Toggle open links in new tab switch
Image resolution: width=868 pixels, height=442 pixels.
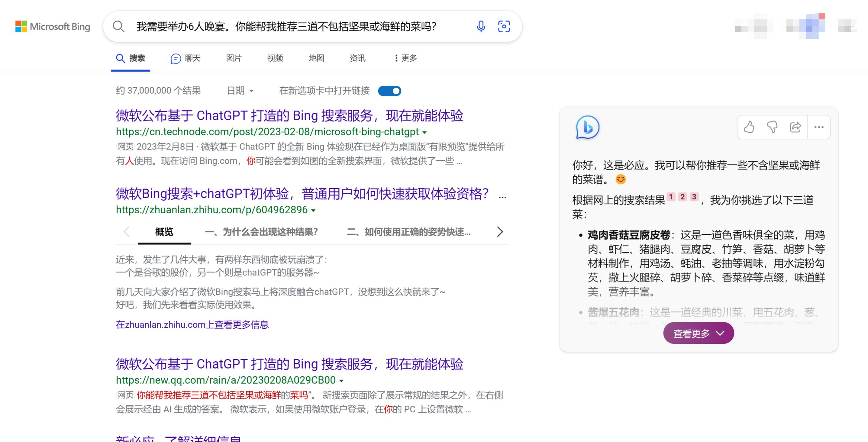tap(390, 91)
